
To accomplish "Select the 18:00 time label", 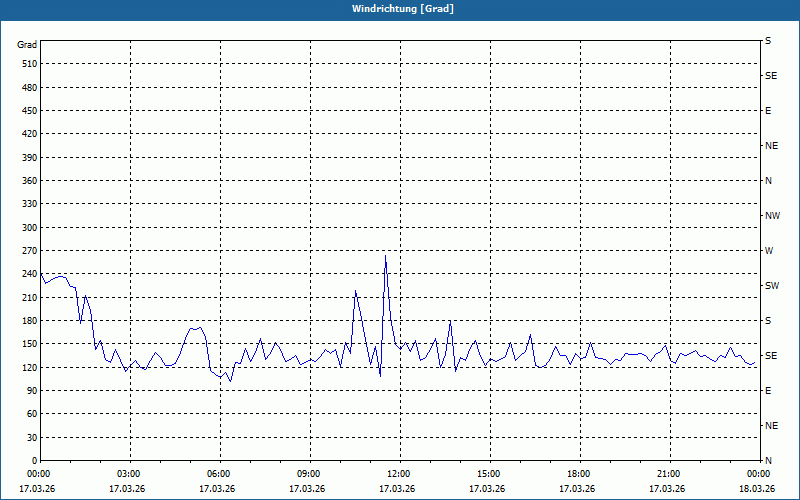I will [x=579, y=474].
